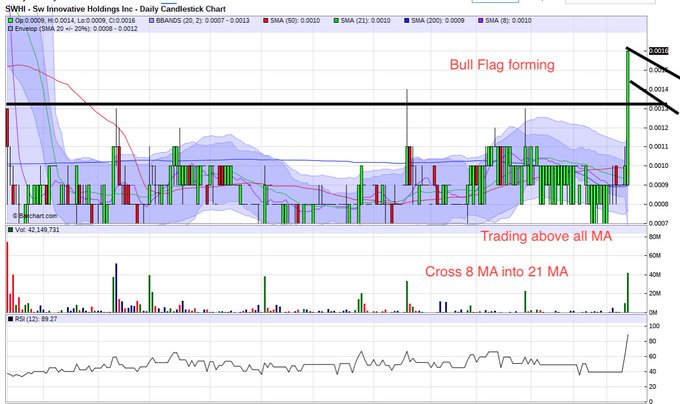This screenshot has width=680, height=404.
Task: Click the 0.0011 price axis label
Action: point(659,147)
